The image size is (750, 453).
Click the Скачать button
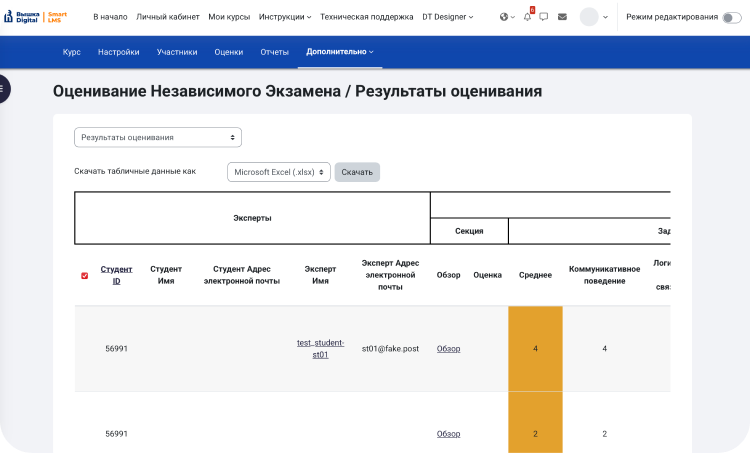pos(357,172)
